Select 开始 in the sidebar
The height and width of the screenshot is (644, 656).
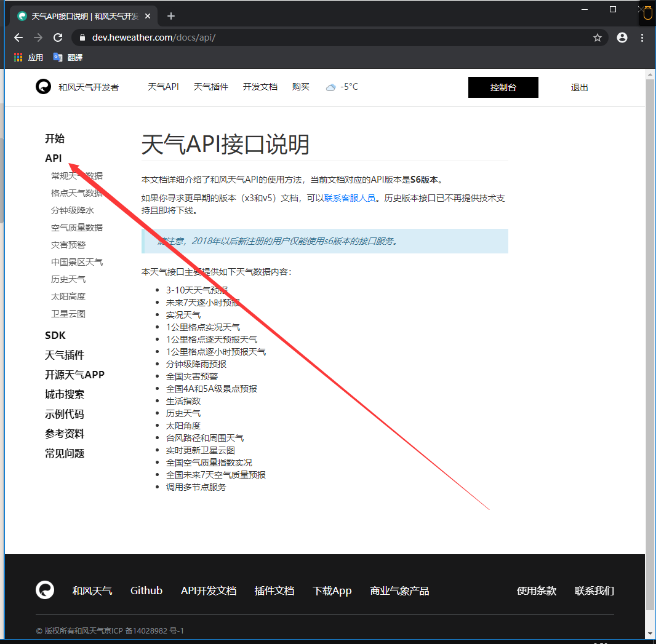[x=55, y=138]
